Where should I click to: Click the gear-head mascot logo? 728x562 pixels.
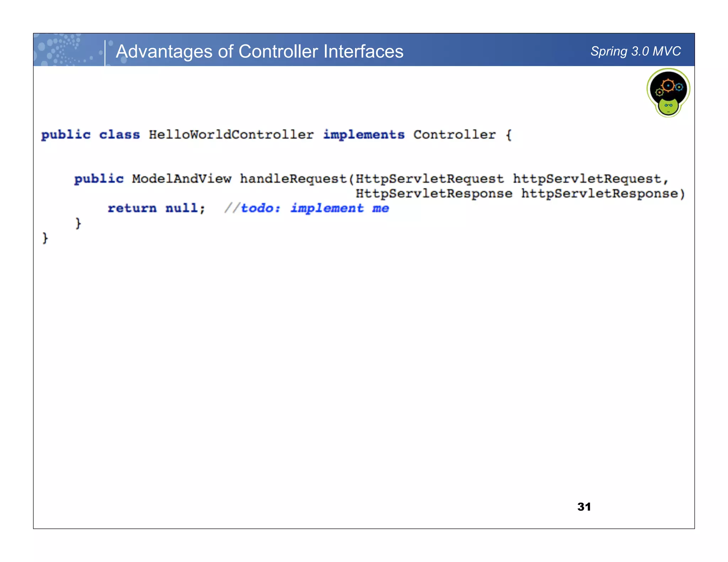coord(668,93)
